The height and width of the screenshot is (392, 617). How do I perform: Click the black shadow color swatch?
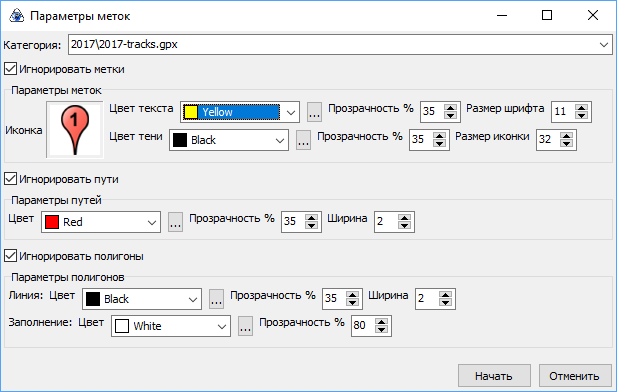point(180,140)
